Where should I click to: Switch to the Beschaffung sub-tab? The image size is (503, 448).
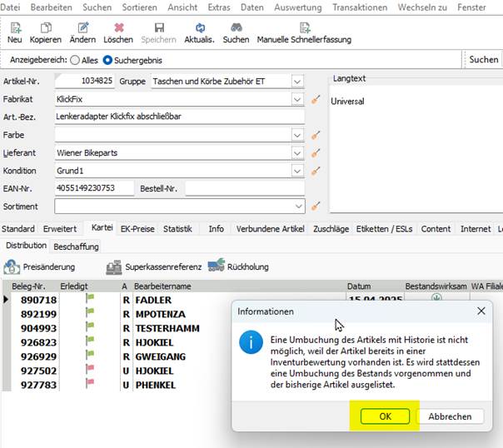click(76, 246)
